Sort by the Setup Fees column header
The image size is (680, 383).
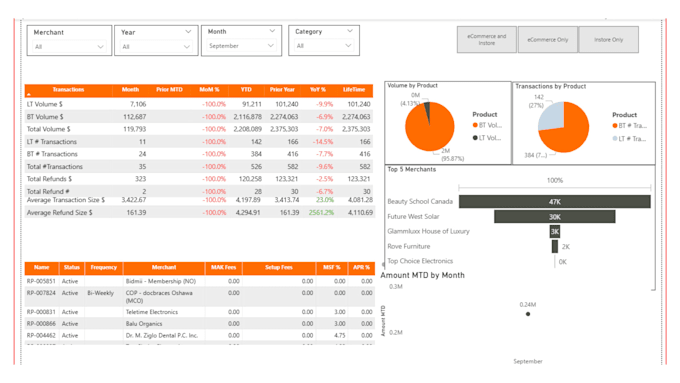279,268
